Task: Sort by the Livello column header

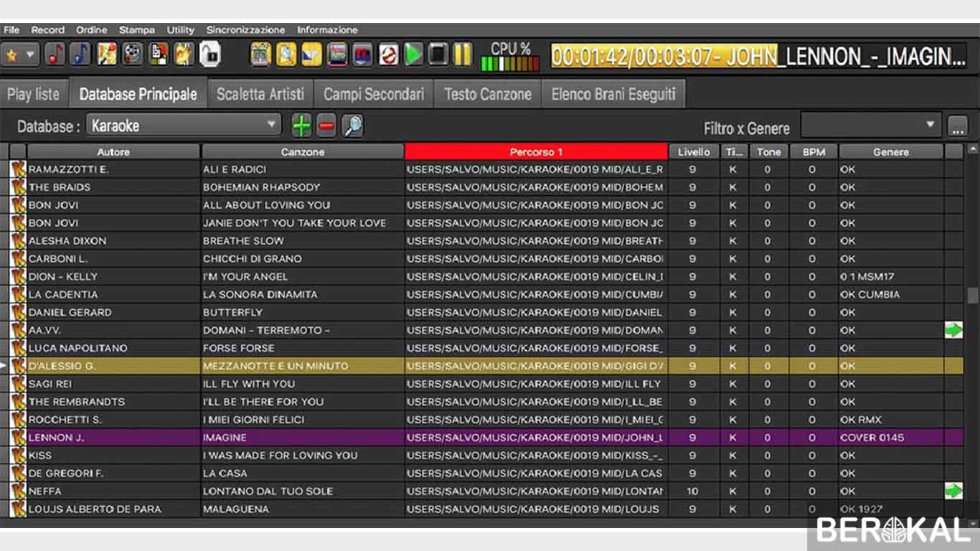Action: point(694,152)
